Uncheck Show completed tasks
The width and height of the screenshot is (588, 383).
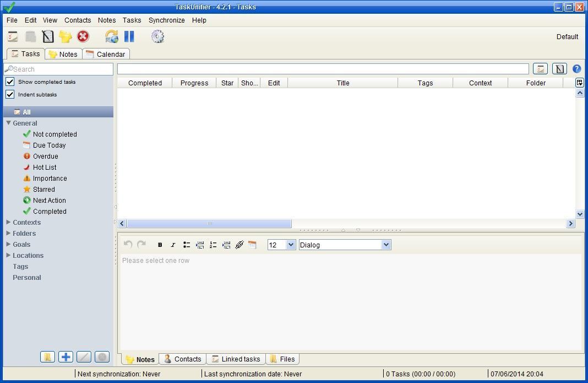tap(10, 82)
